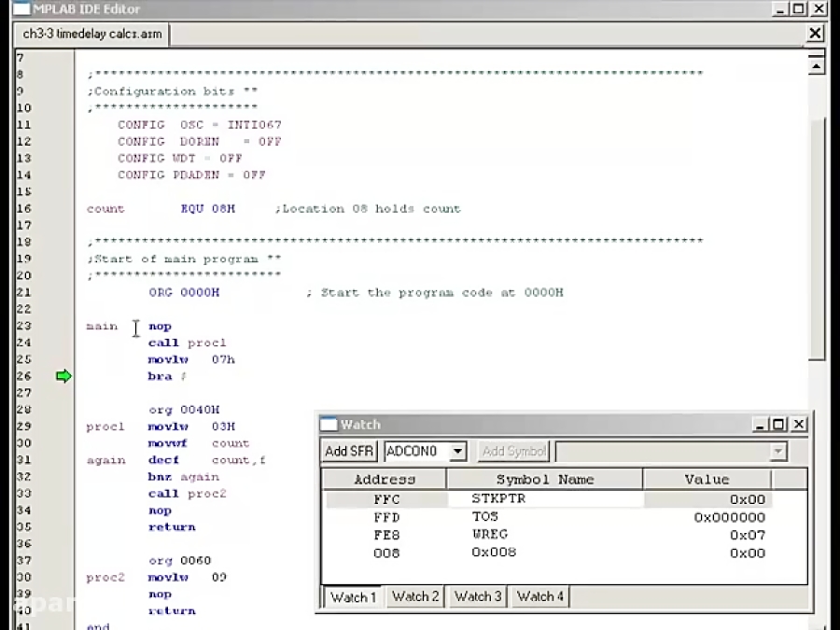Image resolution: width=840 pixels, height=630 pixels.
Task: Switch to the Watch 2 tab
Action: coord(415,596)
